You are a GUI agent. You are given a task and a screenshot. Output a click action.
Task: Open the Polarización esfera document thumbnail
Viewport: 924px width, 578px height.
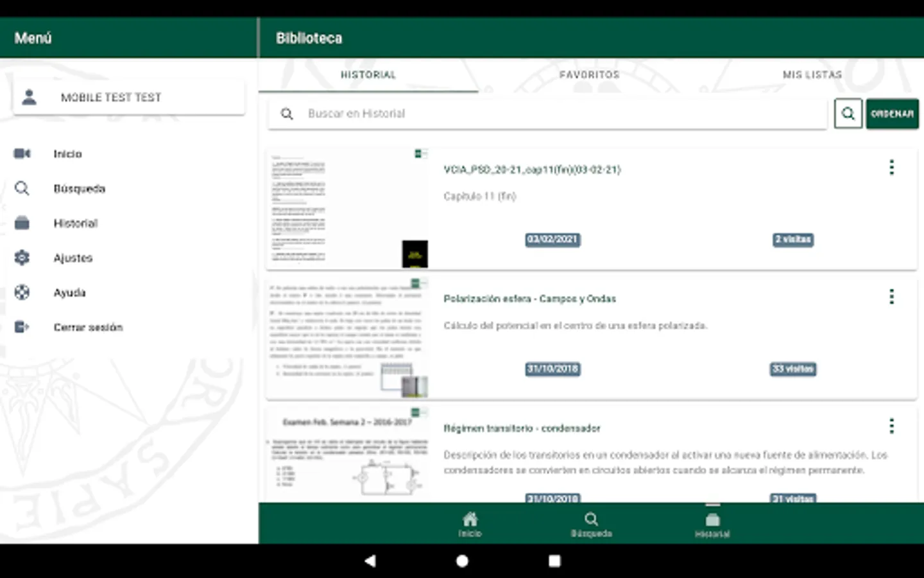coord(348,338)
